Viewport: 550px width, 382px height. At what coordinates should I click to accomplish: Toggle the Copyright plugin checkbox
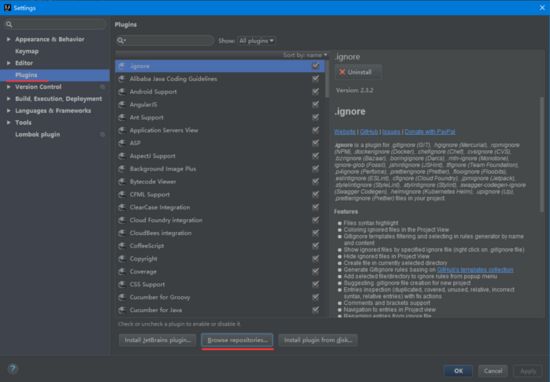point(315,259)
